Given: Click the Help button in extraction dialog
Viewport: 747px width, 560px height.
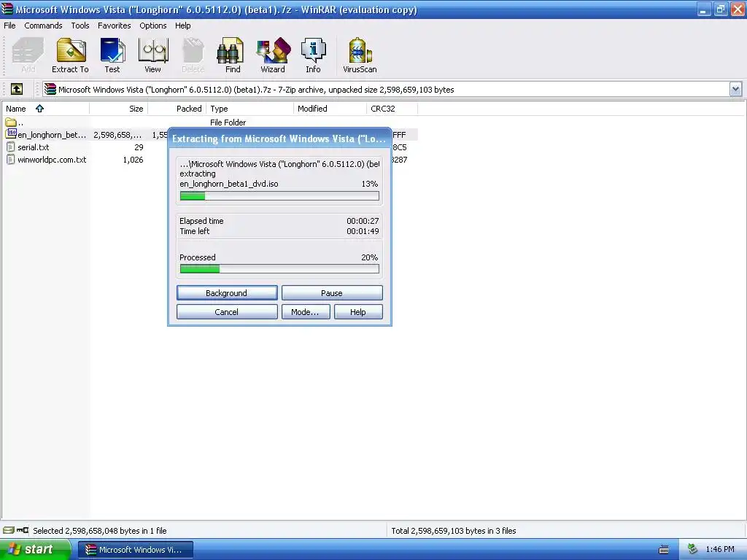Looking at the screenshot, I should (x=358, y=312).
